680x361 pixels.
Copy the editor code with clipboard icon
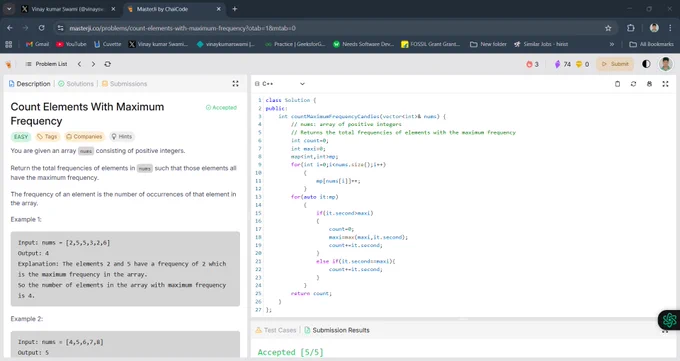[x=618, y=84]
